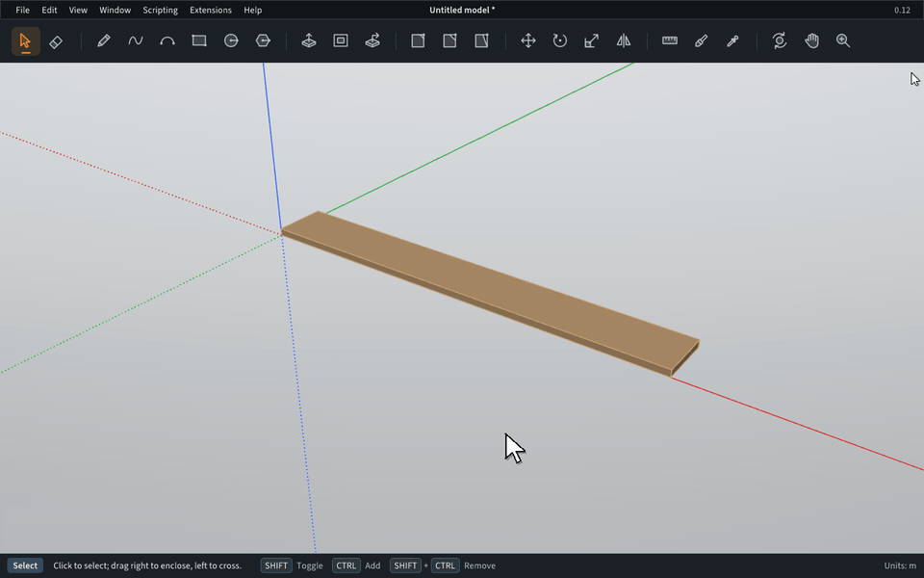Select the Offset tool

pyautogui.click(x=341, y=40)
